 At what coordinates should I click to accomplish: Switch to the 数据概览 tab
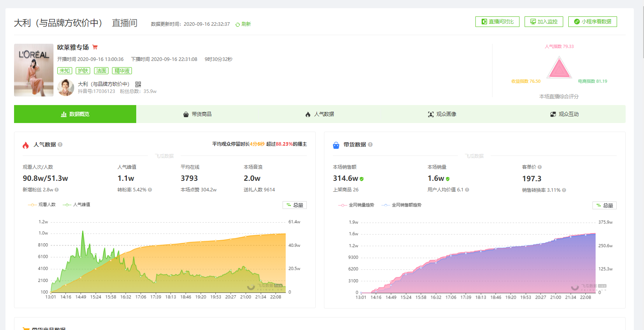75,114
